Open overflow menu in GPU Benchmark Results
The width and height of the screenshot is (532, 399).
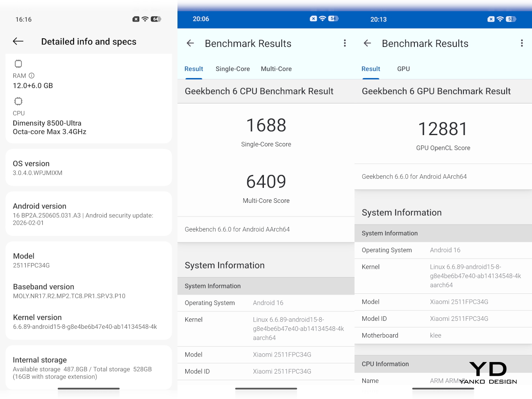click(x=522, y=43)
